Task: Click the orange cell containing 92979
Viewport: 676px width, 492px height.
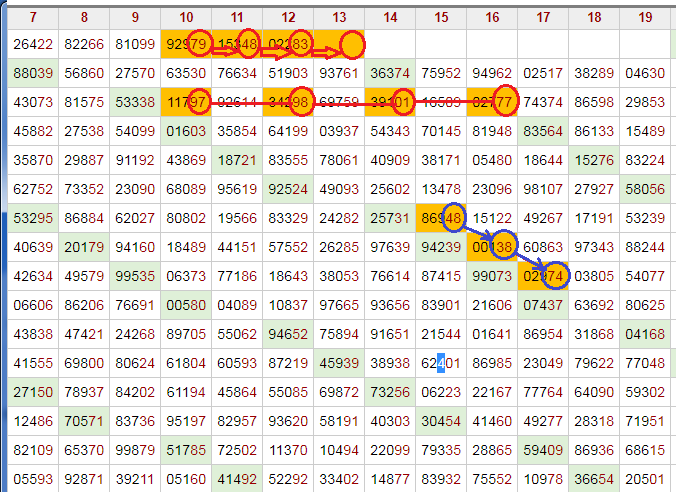Action: pyautogui.click(x=186, y=44)
